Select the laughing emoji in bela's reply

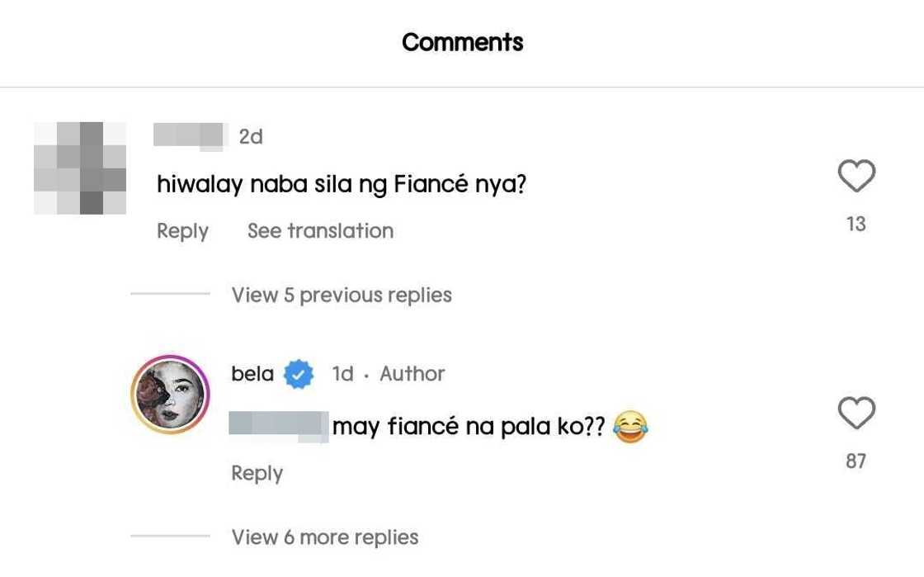coord(630,427)
